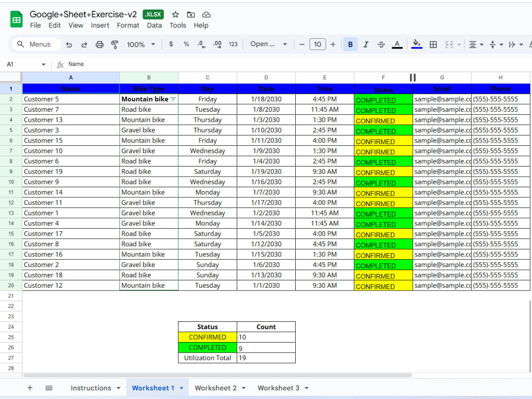The height and width of the screenshot is (399, 532).
Task: Toggle bold formatting
Action: pyautogui.click(x=351, y=45)
